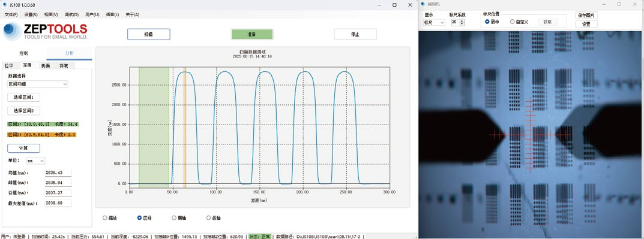The width and height of the screenshot is (644, 239).
Task: Click the 扫描时间: 25.42s status entry
Action: (49, 237)
